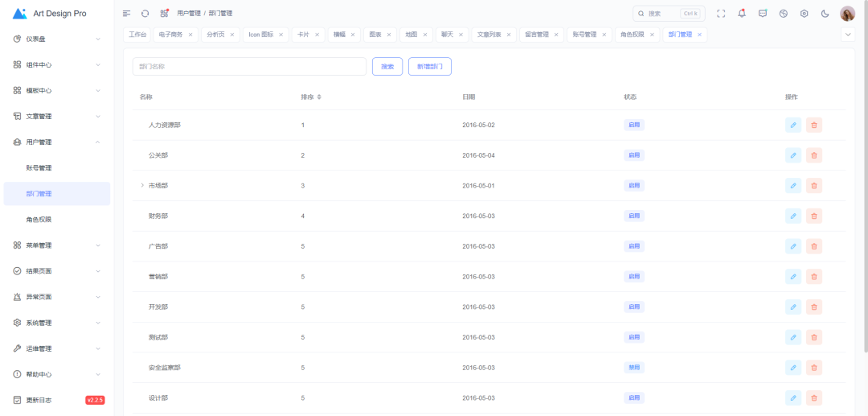The height and width of the screenshot is (416, 868).
Task: Open the notification bell
Action: (x=741, y=14)
